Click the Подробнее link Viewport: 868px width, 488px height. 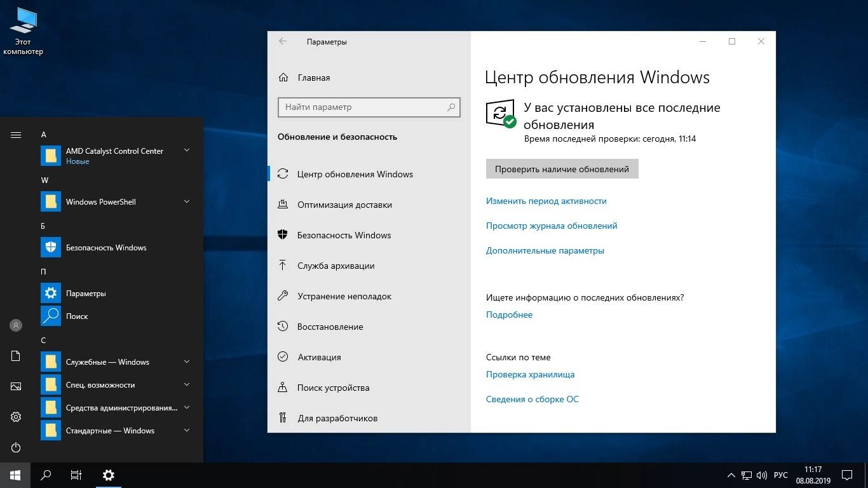click(x=509, y=315)
